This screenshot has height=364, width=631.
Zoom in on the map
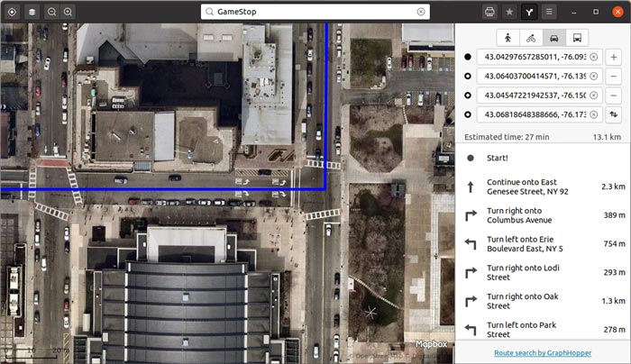point(68,12)
